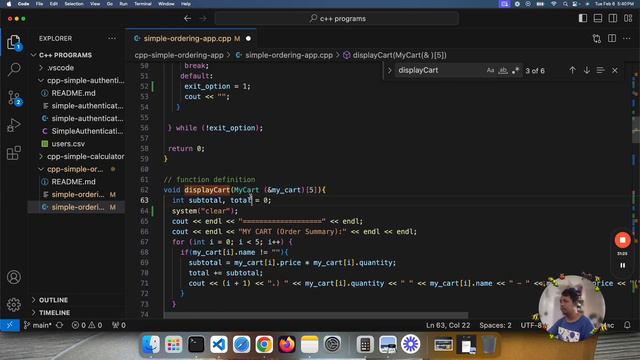640x360 pixels.
Task: Close the find widget
Action: pos(615,70)
